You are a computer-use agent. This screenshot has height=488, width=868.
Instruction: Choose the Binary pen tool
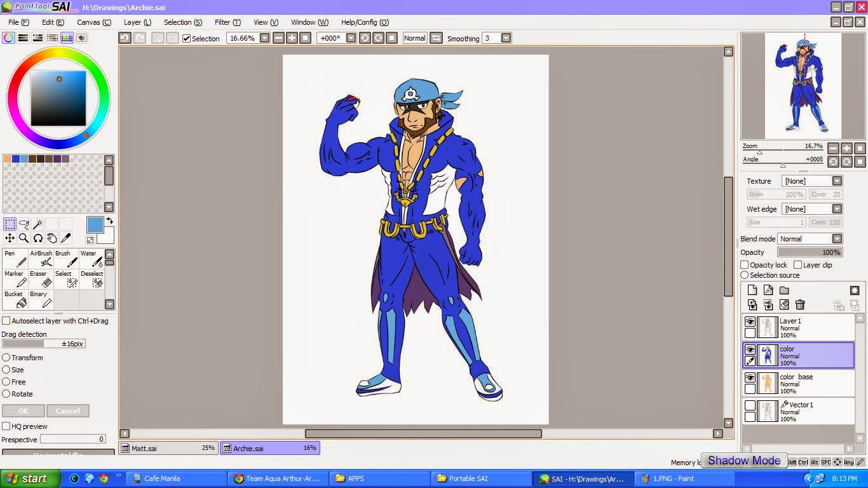click(41, 299)
